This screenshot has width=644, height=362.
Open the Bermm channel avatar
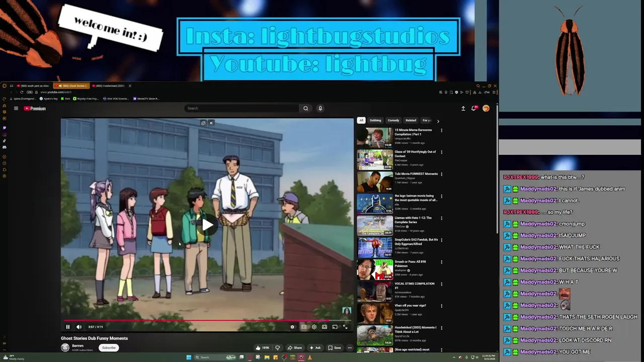tap(65, 347)
